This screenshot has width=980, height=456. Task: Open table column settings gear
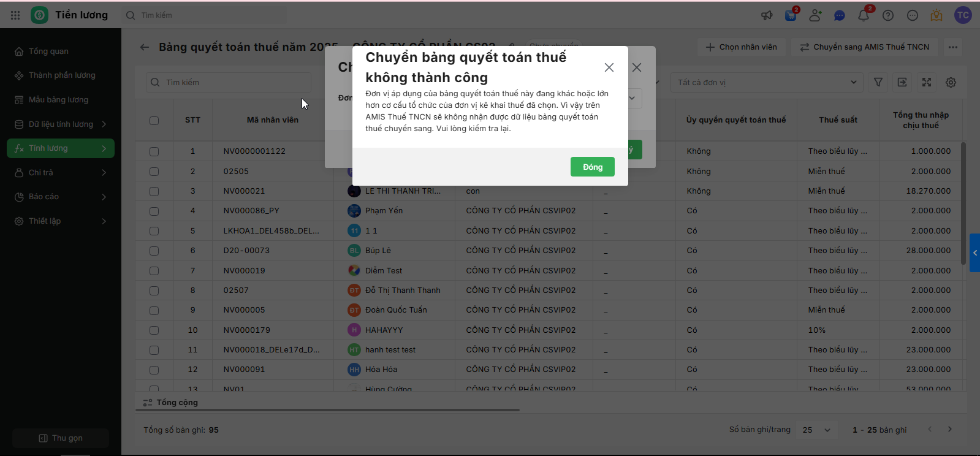tap(951, 82)
